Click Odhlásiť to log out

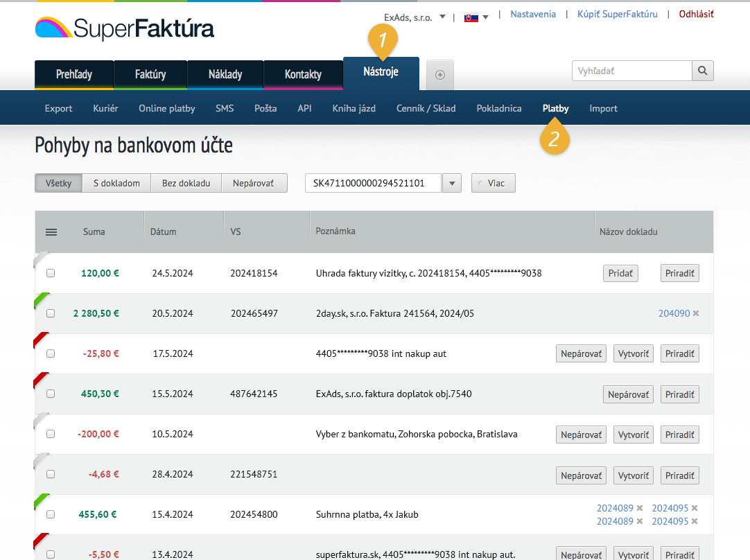696,14
